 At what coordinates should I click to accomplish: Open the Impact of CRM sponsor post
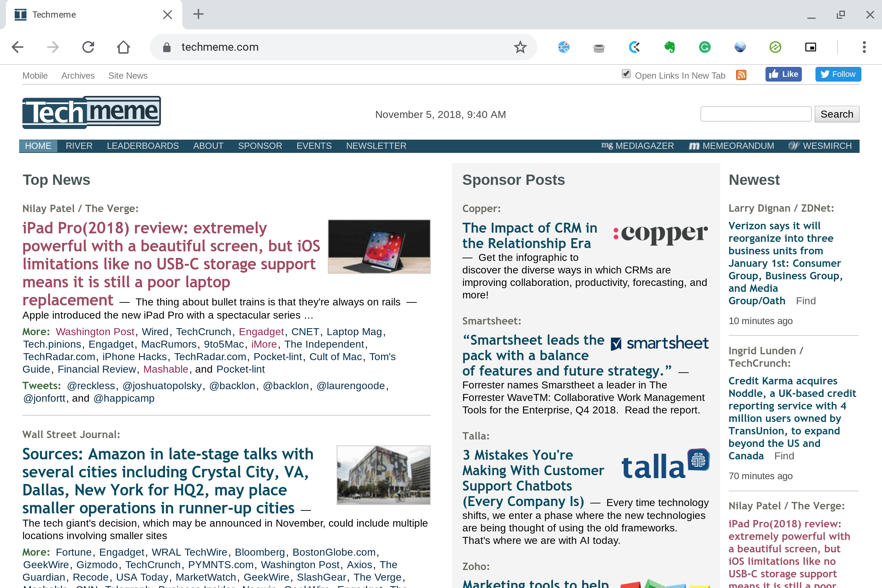[530, 236]
